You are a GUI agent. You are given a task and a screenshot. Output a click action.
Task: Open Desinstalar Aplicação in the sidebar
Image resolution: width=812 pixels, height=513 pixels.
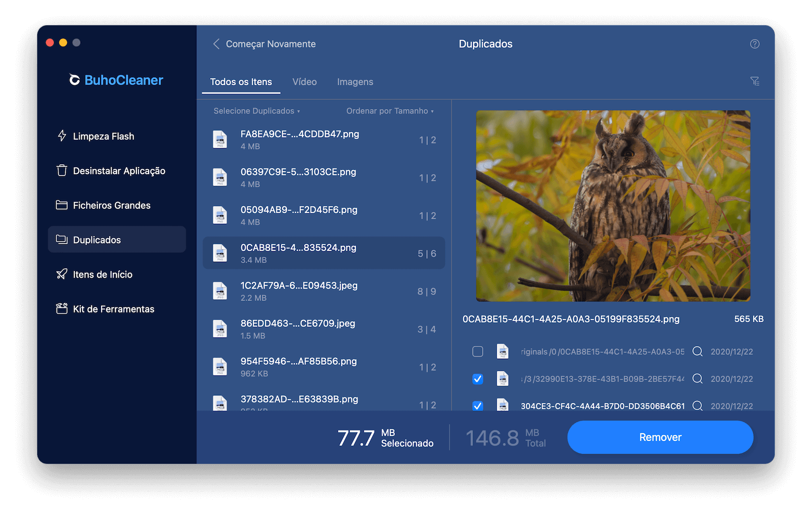(x=117, y=170)
